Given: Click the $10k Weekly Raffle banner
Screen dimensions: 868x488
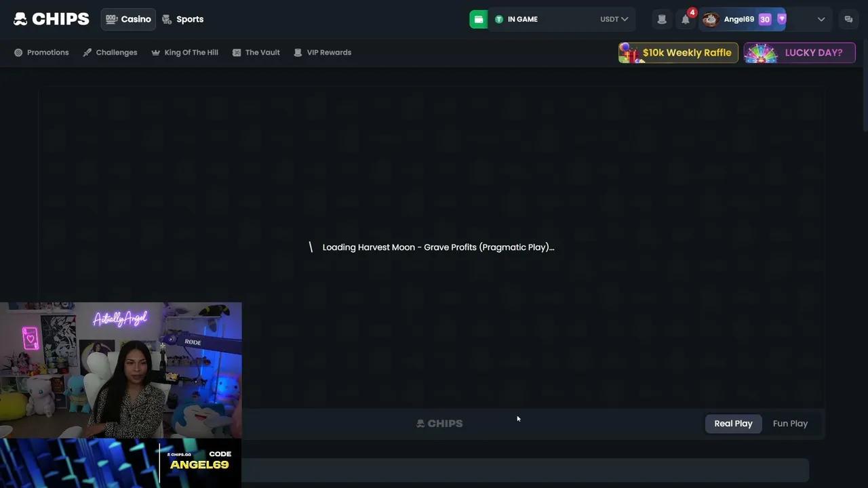Looking at the screenshot, I should [678, 52].
